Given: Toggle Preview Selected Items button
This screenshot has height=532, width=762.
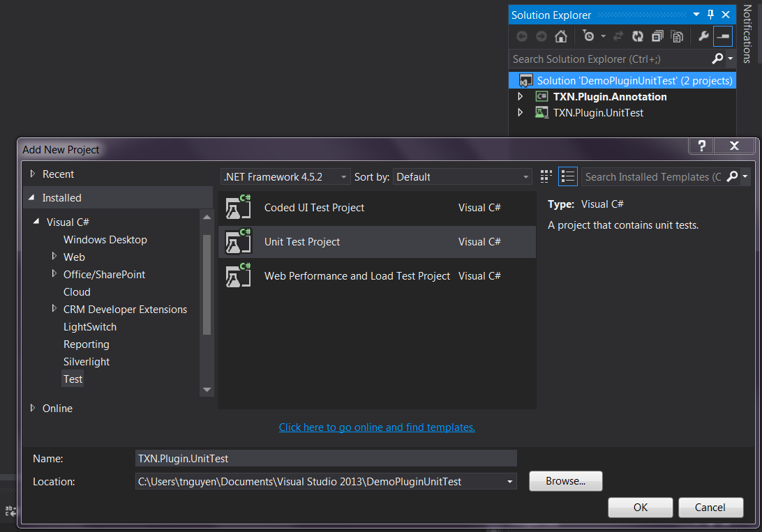Looking at the screenshot, I should coord(723,36).
